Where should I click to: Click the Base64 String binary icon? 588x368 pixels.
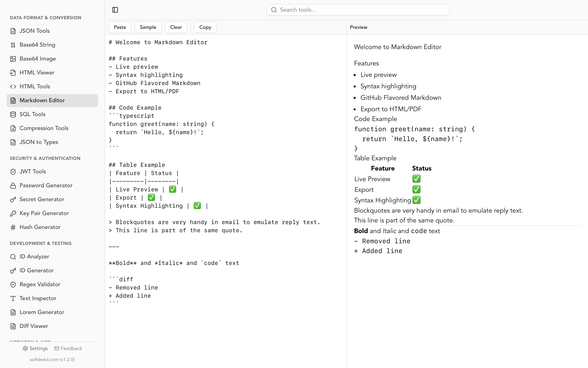tap(13, 45)
